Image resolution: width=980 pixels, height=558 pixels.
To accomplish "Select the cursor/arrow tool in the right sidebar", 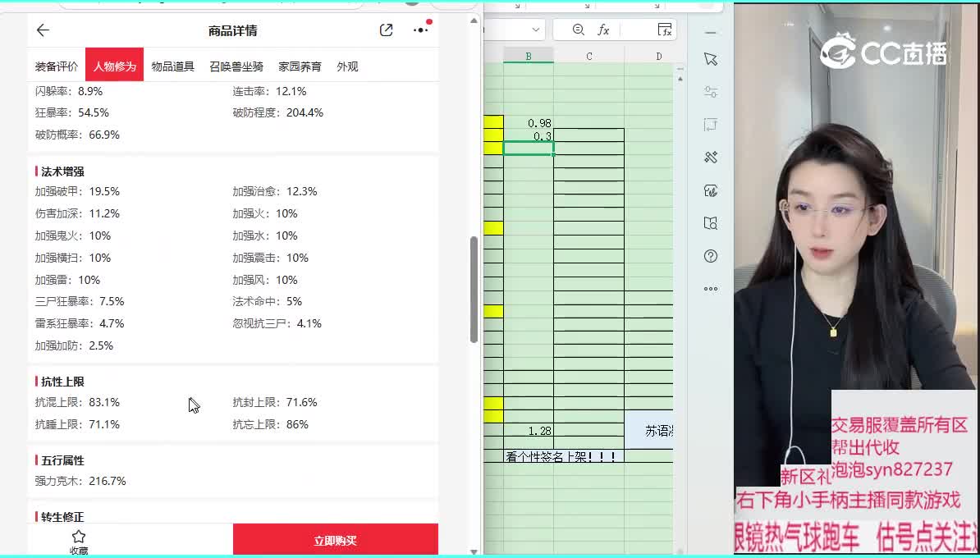I will (x=711, y=59).
